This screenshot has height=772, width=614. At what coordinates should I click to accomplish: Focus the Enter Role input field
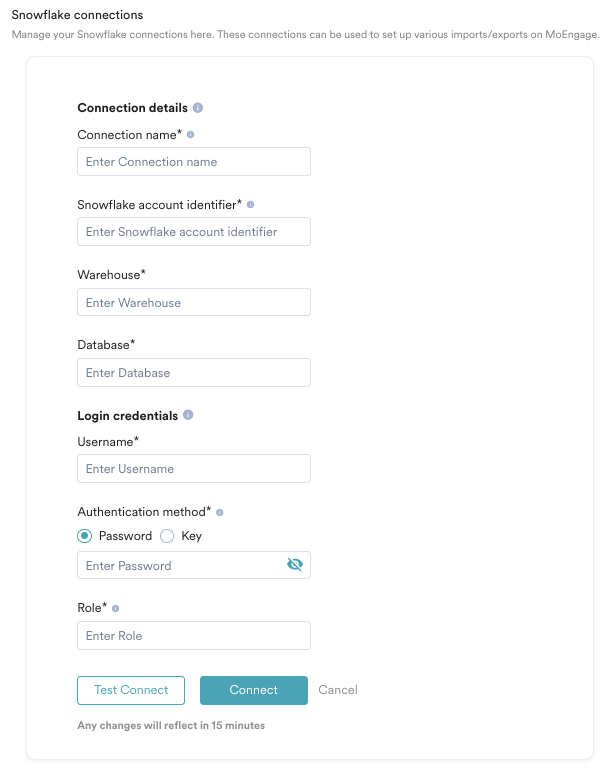[x=194, y=636]
